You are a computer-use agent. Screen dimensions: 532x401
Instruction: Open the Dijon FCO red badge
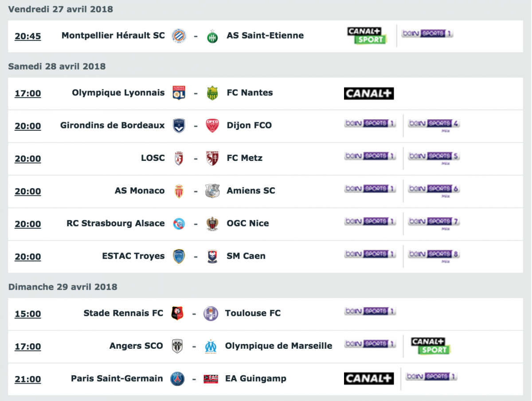[x=212, y=126]
